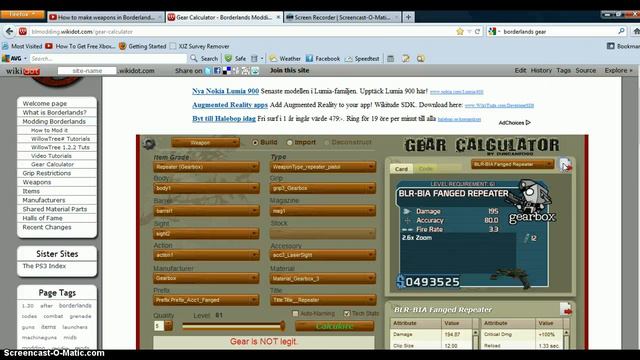640x360 pixels.
Task: Click the wikidot logo
Action: [x=23, y=71]
